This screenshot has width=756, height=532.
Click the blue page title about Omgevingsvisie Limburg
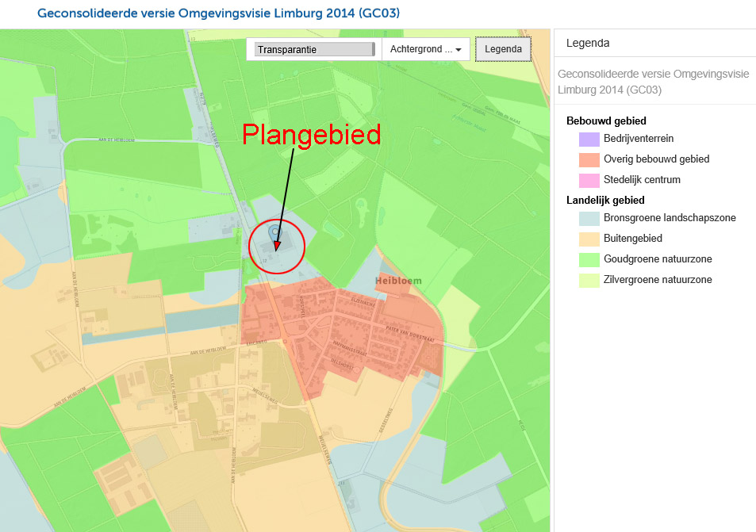point(218,13)
